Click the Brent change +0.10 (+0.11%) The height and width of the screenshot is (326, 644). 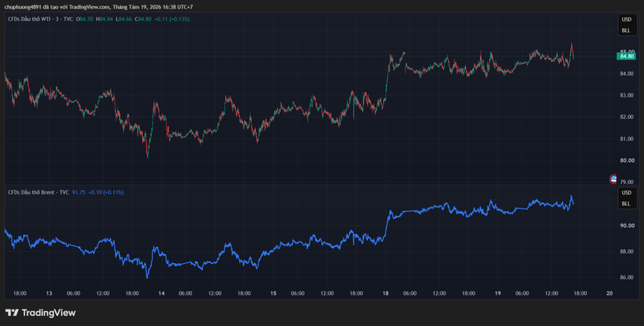106,192
